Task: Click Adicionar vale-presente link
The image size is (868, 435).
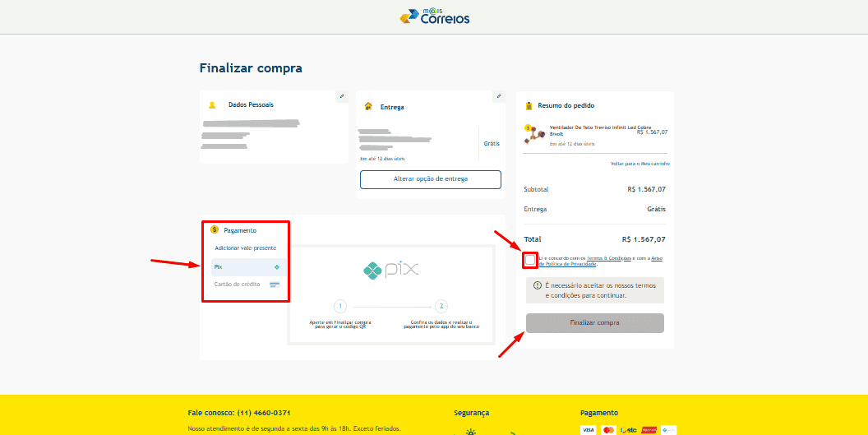Action: (x=246, y=248)
